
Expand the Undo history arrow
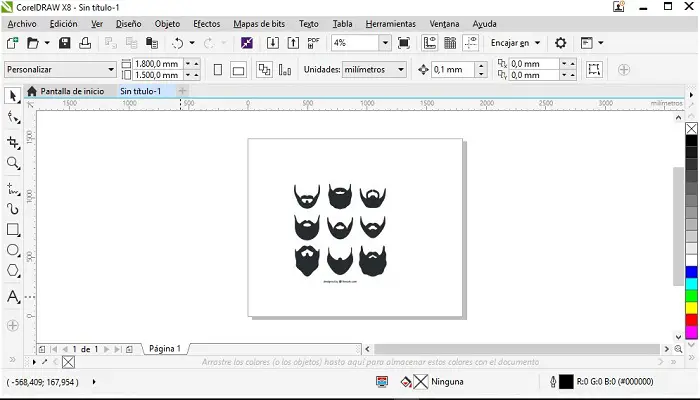[192, 43]
